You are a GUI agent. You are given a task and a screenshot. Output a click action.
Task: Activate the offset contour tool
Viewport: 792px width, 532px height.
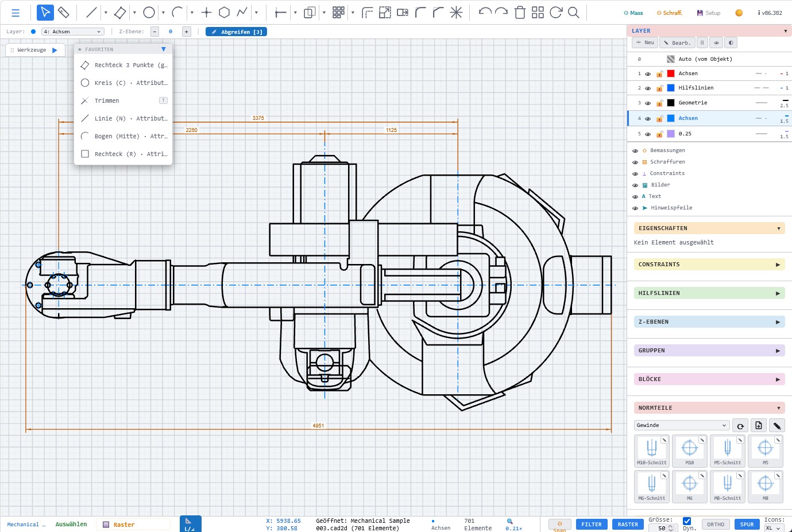(x=368, y=12)
